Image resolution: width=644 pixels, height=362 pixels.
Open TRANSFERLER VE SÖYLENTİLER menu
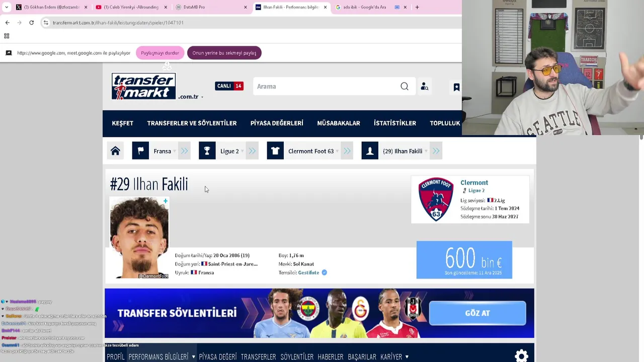pyautogui.click(x=192, y=123)
